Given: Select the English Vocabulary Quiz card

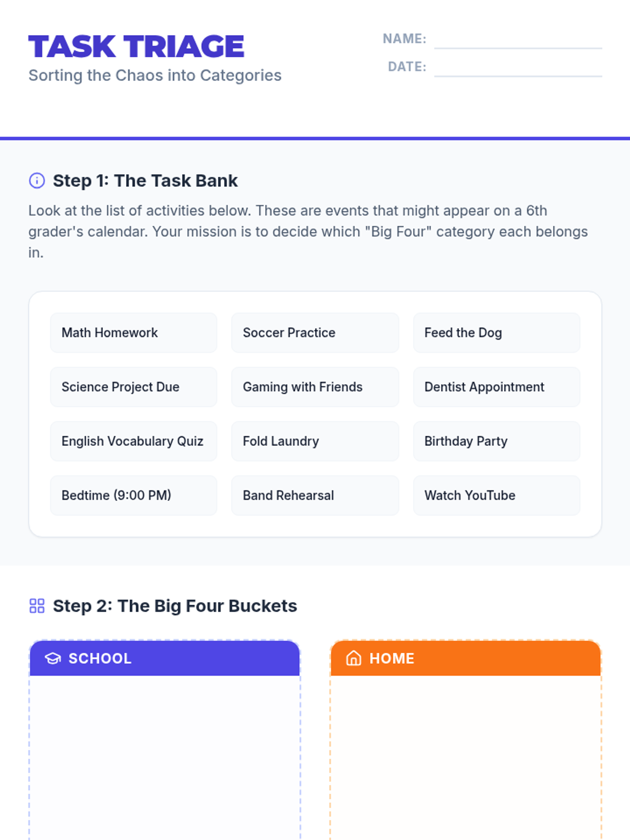Looking at the screenshot, I should (133, 441).
